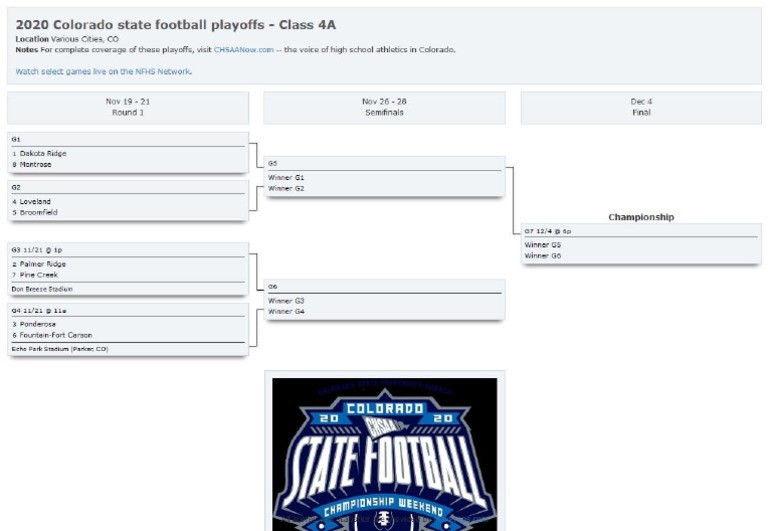
Task: Select Dakota Ridge in game G1
Action: [x=43, y=153]
